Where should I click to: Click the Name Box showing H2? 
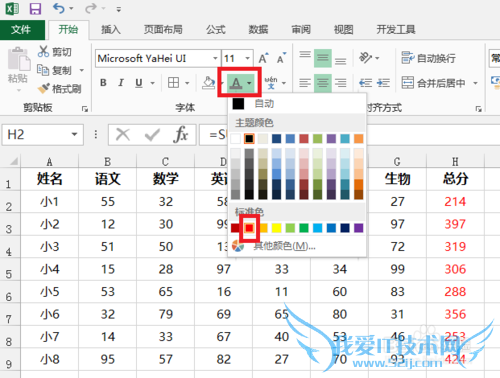click(35, 135)
